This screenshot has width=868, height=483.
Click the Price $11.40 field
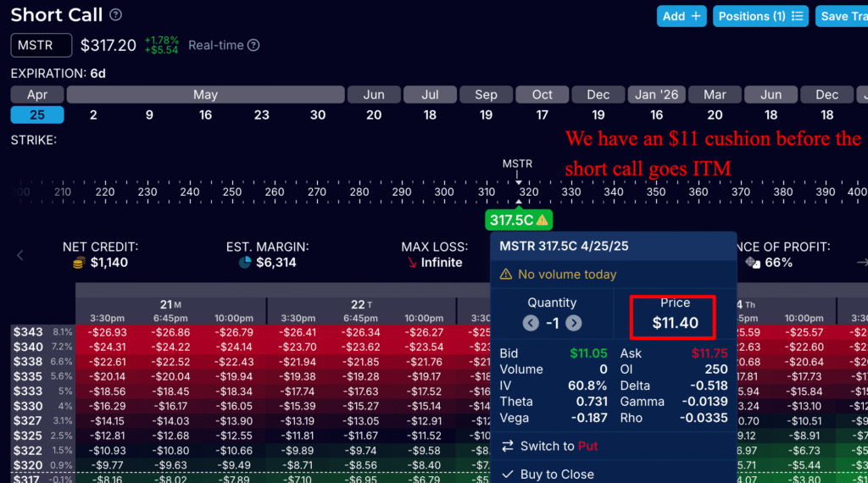pyautogui.click(x=675, y=323)
